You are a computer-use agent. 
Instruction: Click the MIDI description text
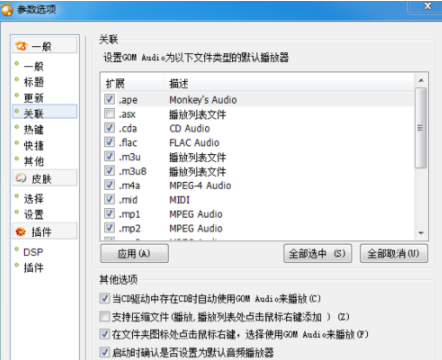[179, 200]
